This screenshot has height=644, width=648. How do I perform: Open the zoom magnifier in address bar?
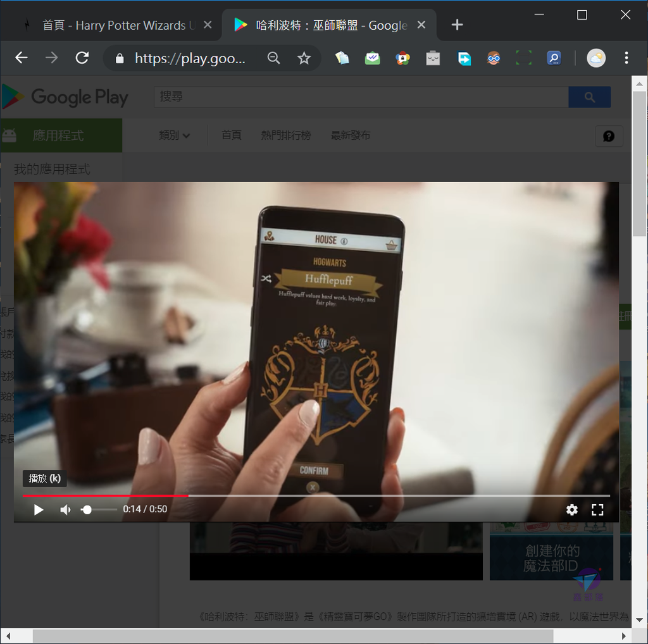pyautogui.click(x=273, y=58)
